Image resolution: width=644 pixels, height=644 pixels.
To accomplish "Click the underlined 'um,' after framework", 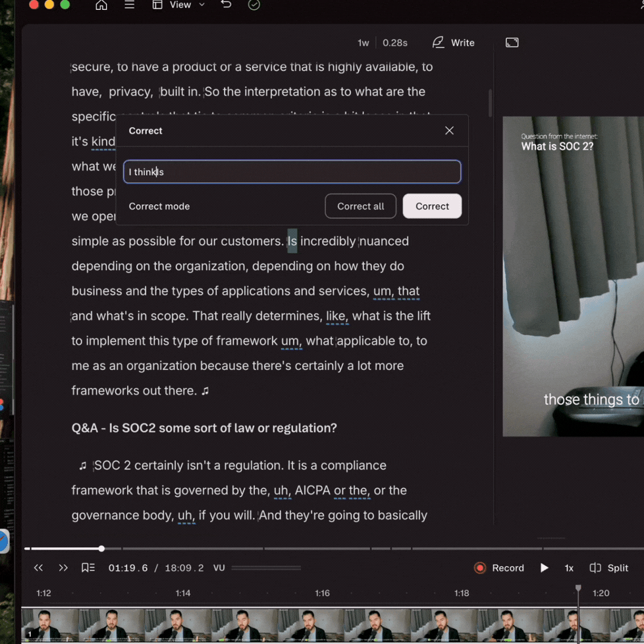I will pyautogui.click(x=292, y=341).
